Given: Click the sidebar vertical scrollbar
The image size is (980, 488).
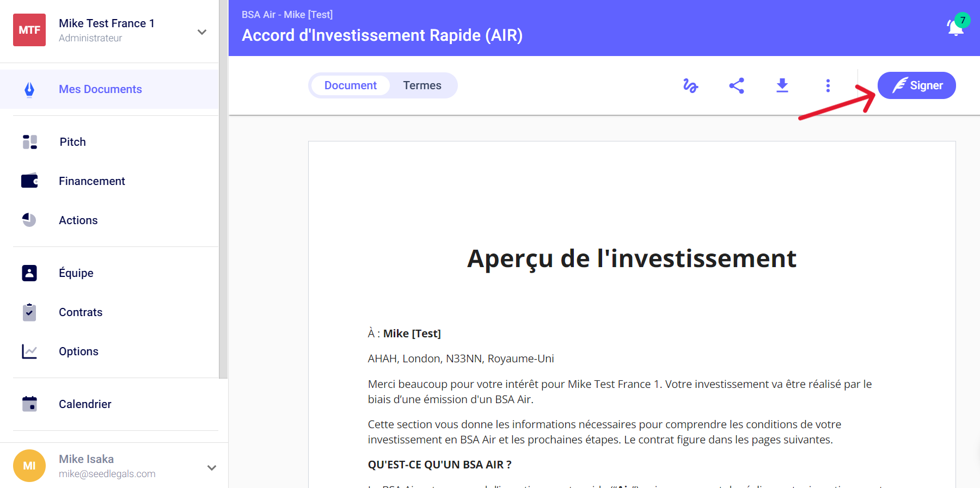Looking at the screenshot, I should (223, 190).
